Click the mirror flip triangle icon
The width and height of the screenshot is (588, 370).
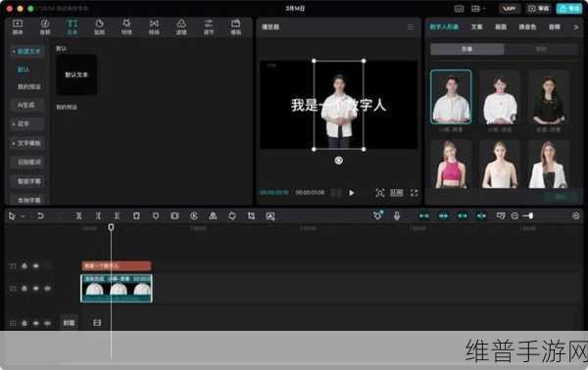point(213,216)
